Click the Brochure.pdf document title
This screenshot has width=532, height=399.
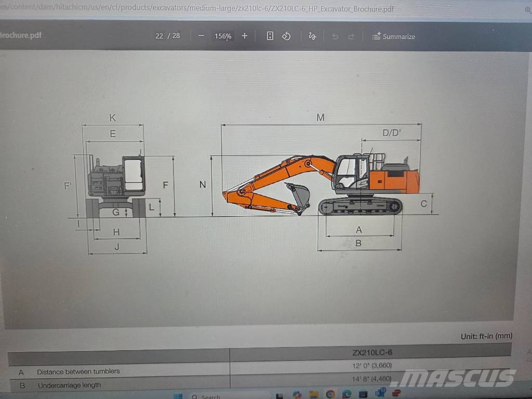pyautogui.click(x=20, y=35)
